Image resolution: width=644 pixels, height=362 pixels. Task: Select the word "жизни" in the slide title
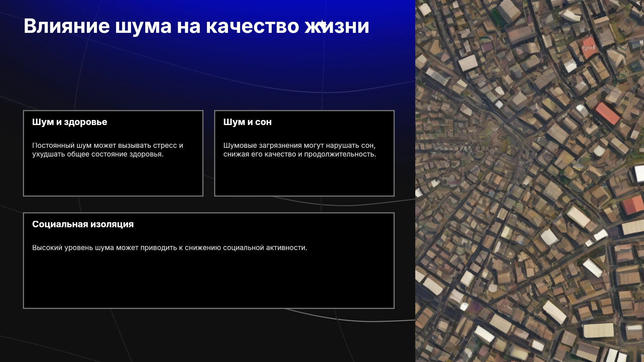[337, 26]
